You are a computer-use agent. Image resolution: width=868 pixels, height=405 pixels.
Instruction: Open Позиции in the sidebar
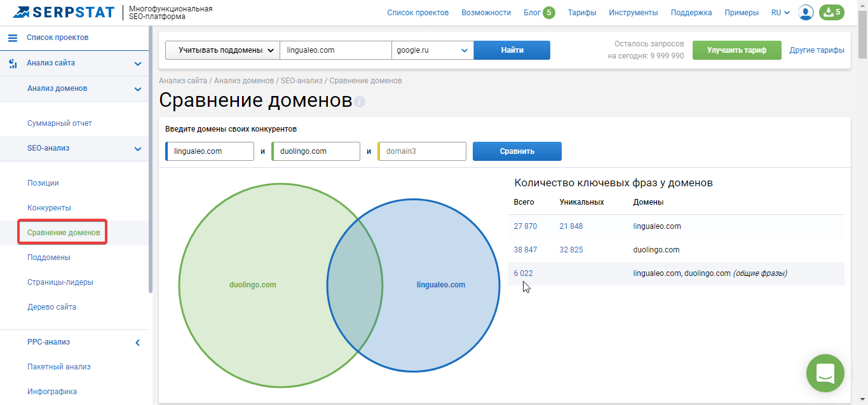[x=43, y=183]
